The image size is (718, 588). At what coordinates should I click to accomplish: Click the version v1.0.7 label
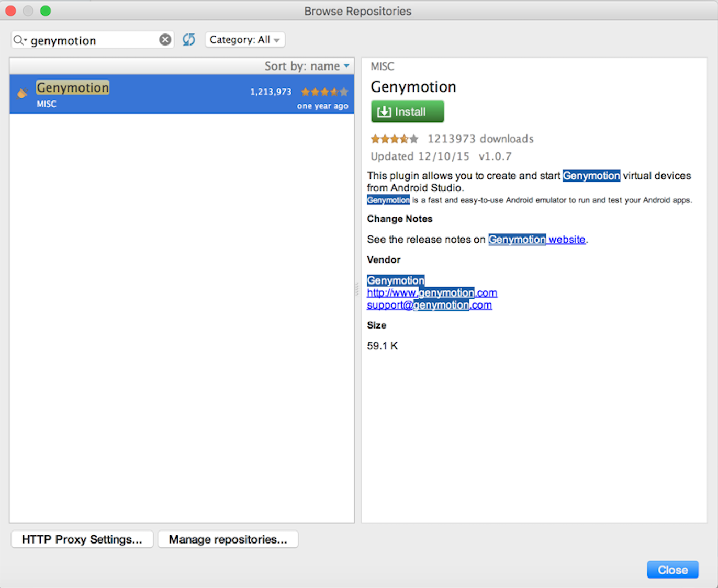(x=495, y=156)
